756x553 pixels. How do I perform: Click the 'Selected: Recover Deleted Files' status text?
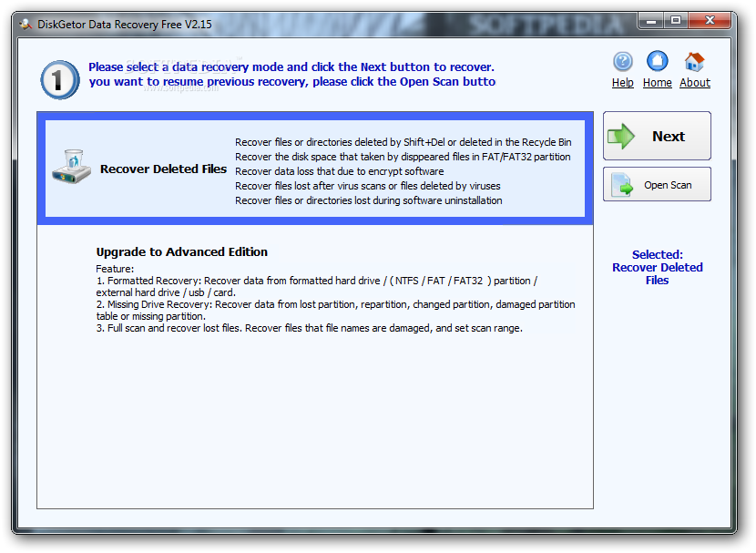[657, 268]
